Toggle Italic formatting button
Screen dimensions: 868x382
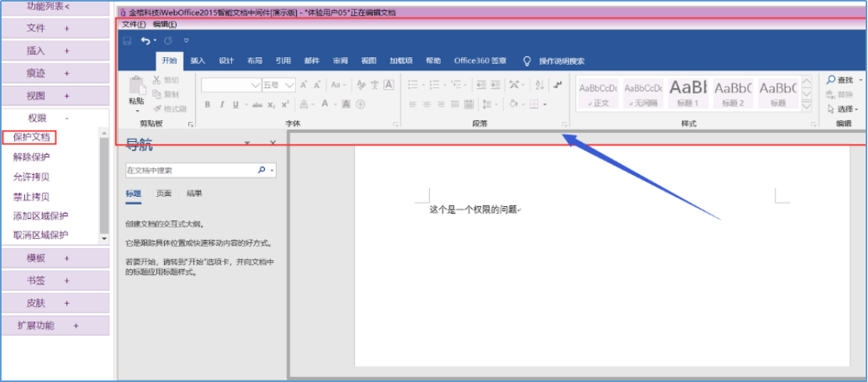click(x=223, y=105)
